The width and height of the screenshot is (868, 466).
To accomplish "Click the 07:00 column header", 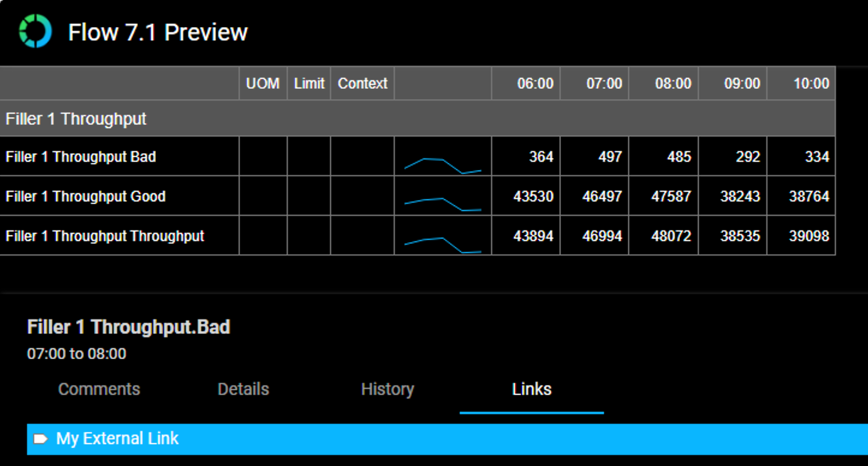I will point(594,84).
